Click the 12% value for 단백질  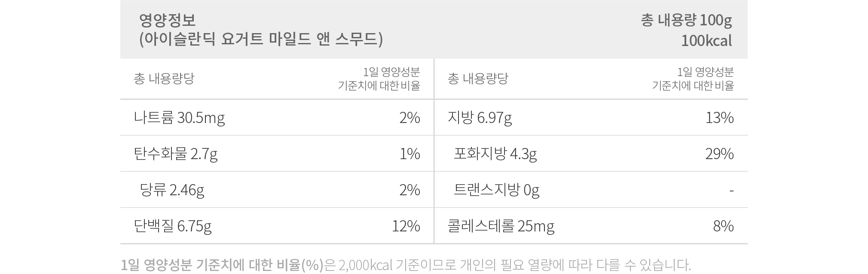coord(406,226)
